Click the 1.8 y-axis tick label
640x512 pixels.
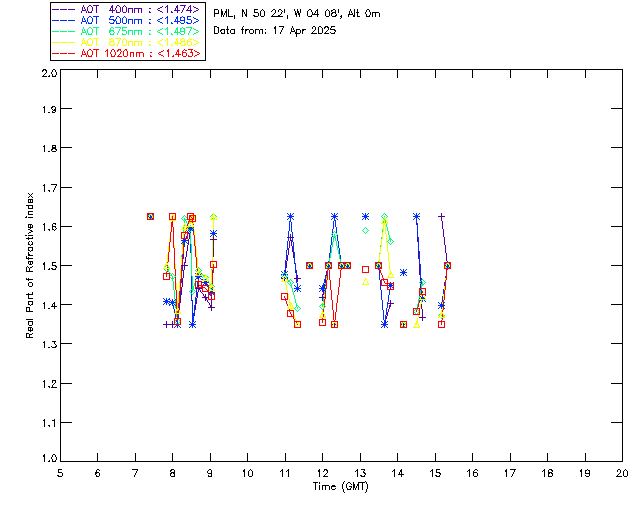point(49,148)
